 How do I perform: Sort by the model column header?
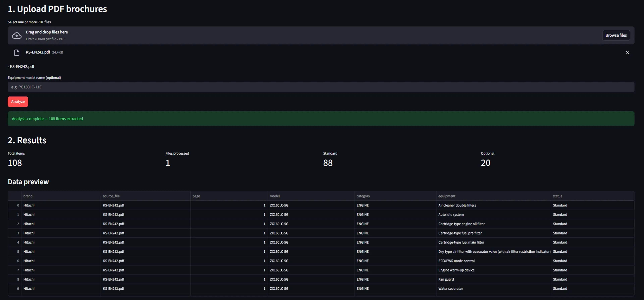tap(311, 196)
